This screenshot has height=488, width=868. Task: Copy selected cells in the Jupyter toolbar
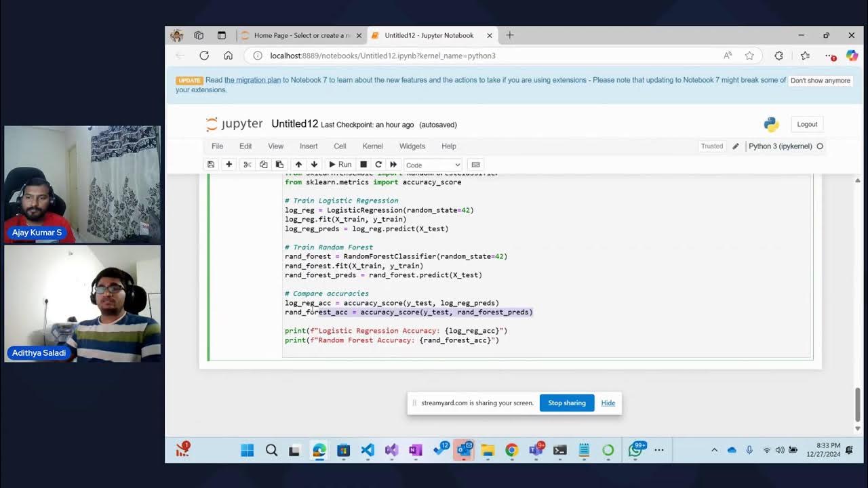[x=263, y=165]
